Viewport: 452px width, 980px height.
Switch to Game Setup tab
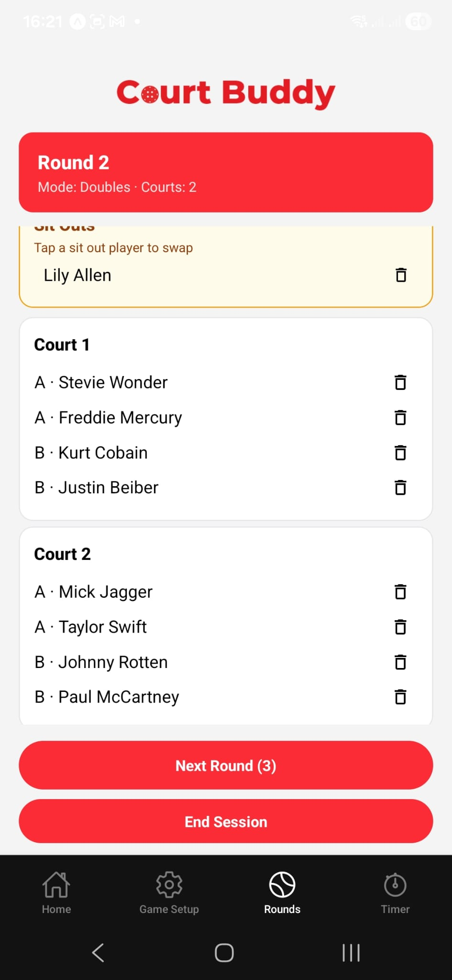[x=169, y=891]
